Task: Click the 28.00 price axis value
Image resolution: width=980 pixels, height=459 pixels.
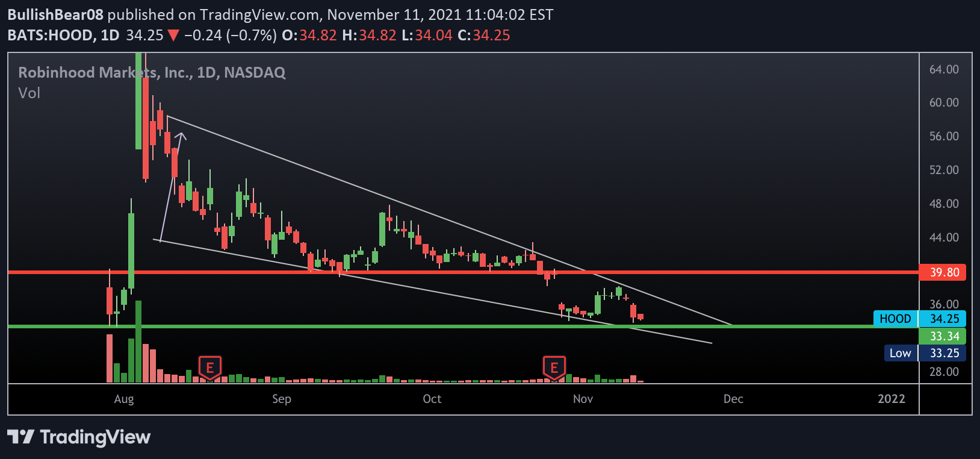Action: pyautogui.click(x=944, y=372)
